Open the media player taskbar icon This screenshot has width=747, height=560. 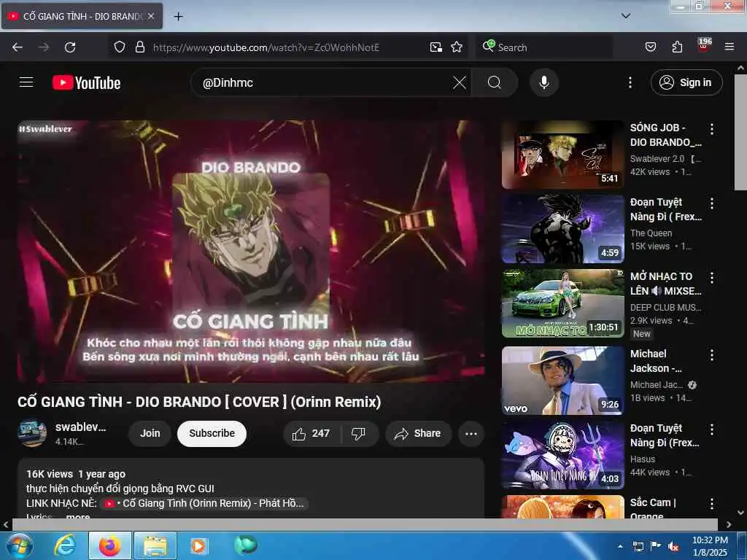click(x=198, y=545)
